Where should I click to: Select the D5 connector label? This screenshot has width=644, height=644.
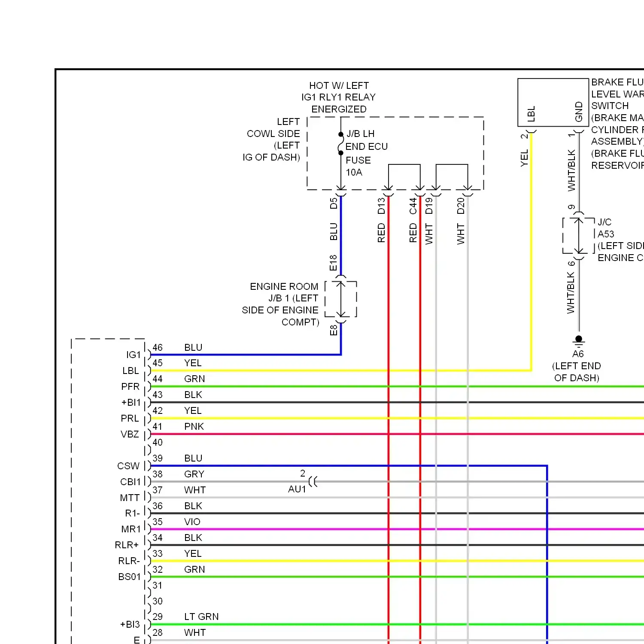(x=334, y=203)
